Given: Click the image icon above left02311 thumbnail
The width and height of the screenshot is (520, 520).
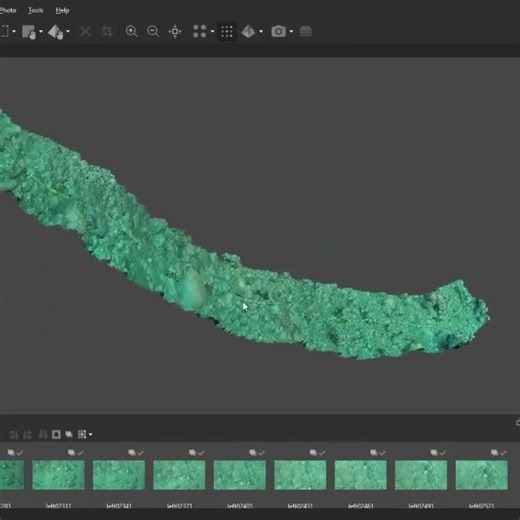Looking at the screenshot, I should point(71,452).
